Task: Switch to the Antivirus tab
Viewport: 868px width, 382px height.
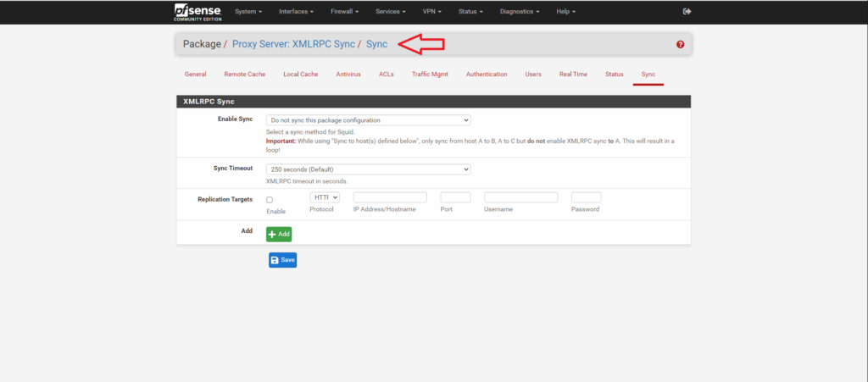Action: (x=348, y=75)
